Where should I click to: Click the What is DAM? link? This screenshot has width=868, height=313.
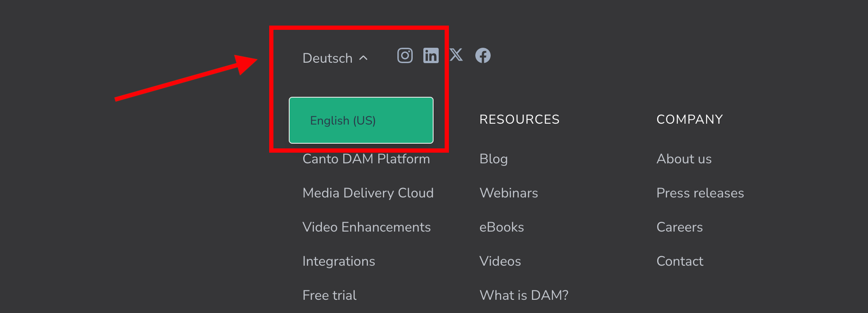(x=524, y=295)
